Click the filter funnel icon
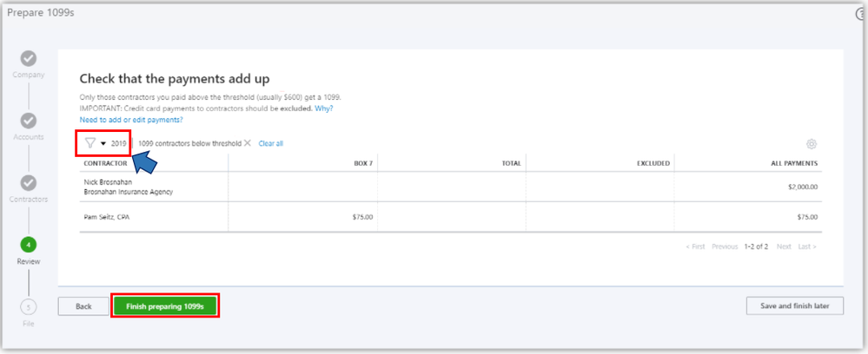The height and width of the screenshot is (354, 868). [x=90, y=143]
